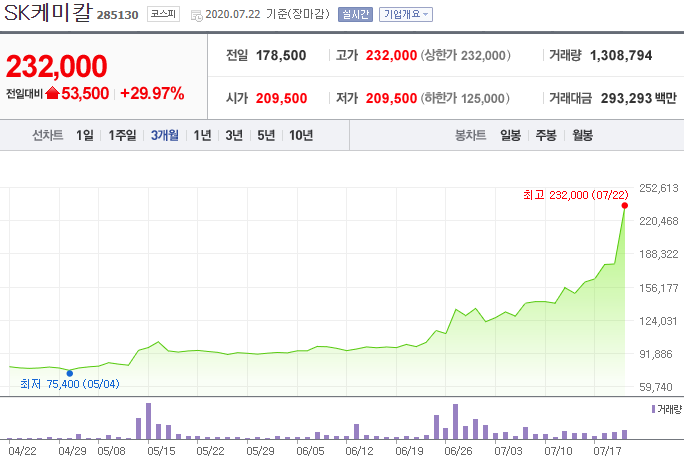Select the 5년 line chart tab
684x458 pixels.
(266, 135)
